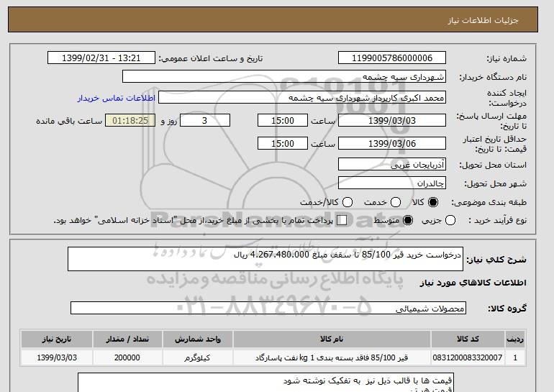The image size is (554, 392).
Task: Click the request creator name field
Action: [x=302, y=98]
